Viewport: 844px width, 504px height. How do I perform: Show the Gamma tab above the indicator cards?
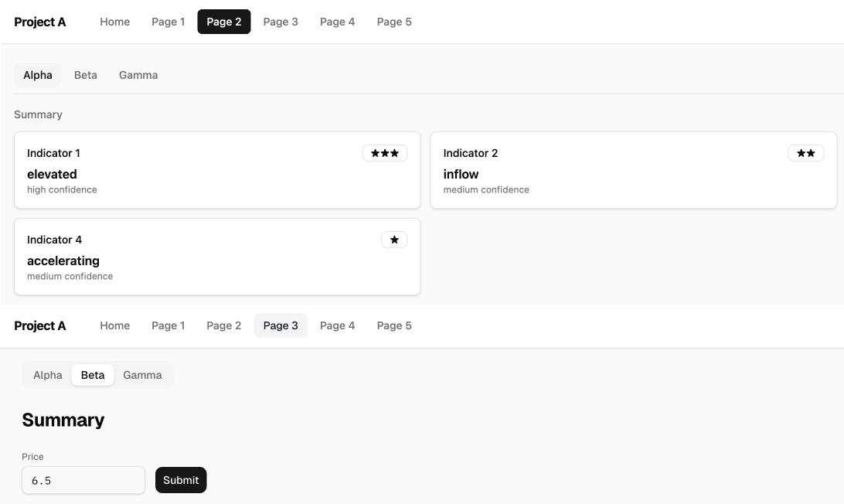click(x=138, y=75)
